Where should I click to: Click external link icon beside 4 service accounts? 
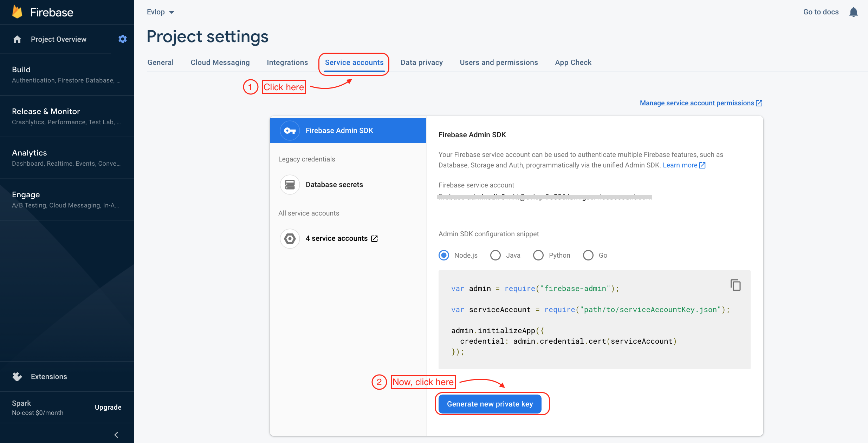[x=375, y=239]
